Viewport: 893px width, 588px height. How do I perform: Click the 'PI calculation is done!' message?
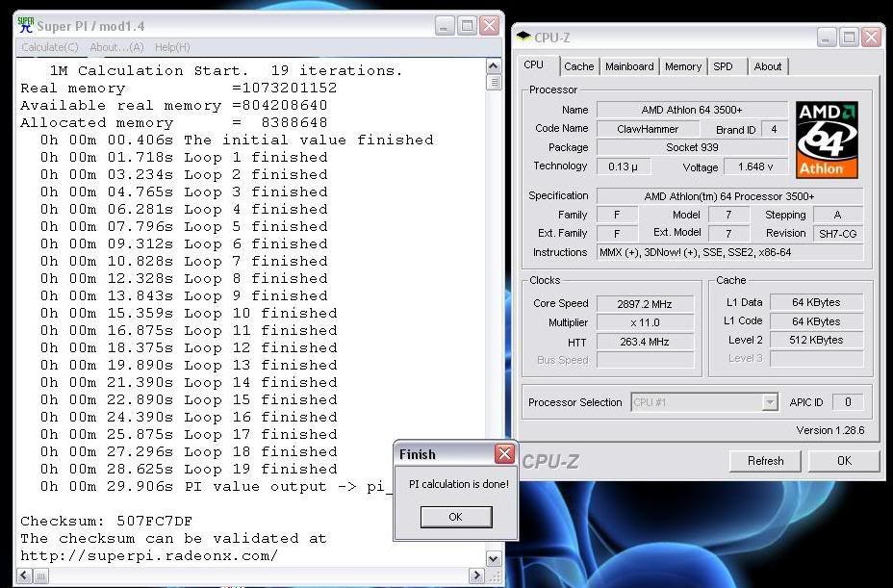point(458,484)
